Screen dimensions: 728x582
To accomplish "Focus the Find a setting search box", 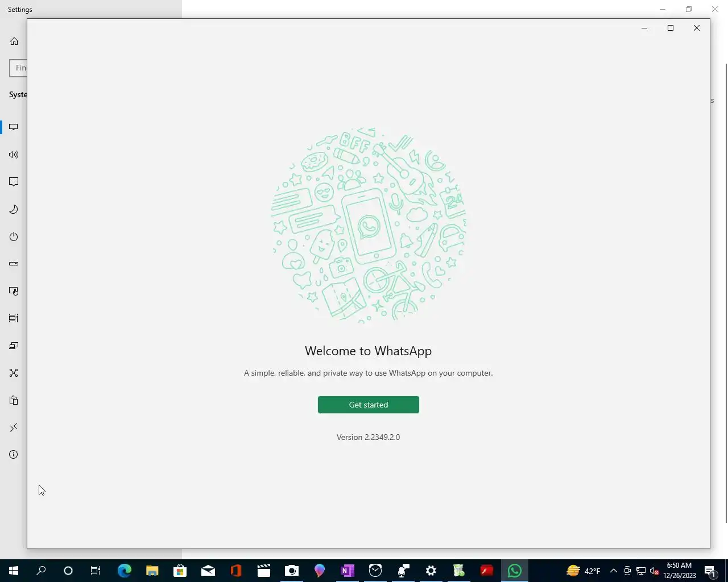I will coord(18,68).
